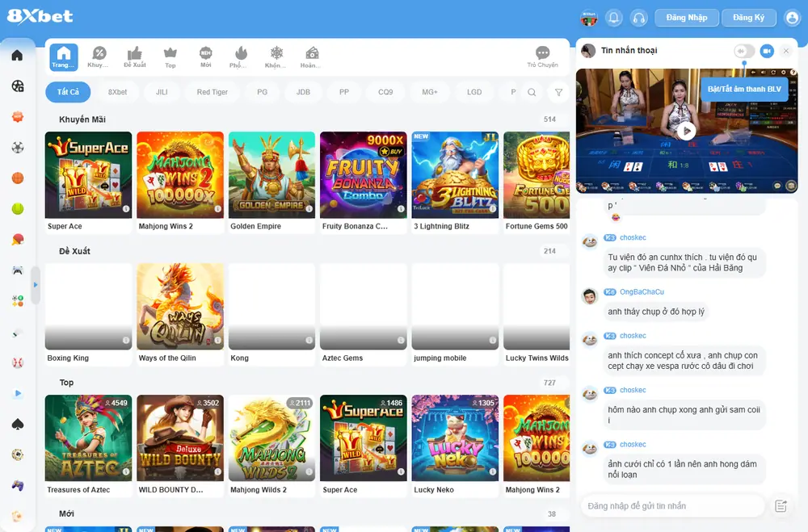This screenshot has width=808, height=532.
Task: Open the 38 count for Mới section
Action: (551, 514)
